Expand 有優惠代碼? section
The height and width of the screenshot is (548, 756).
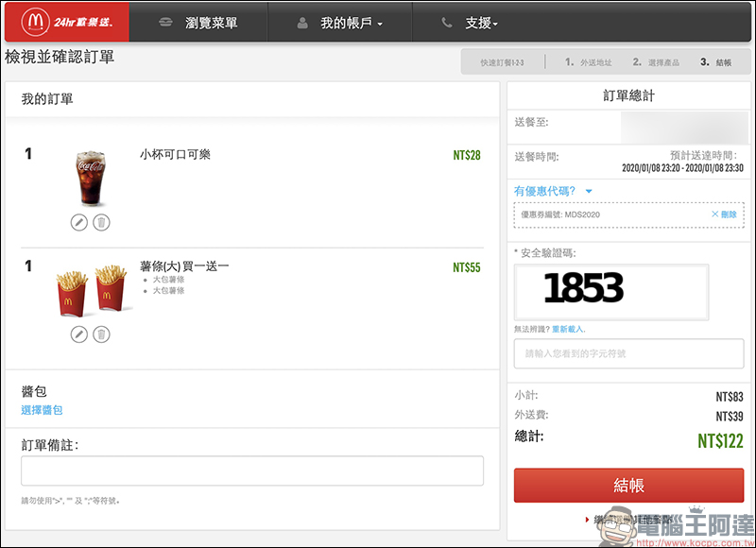(x=553, y=192)
